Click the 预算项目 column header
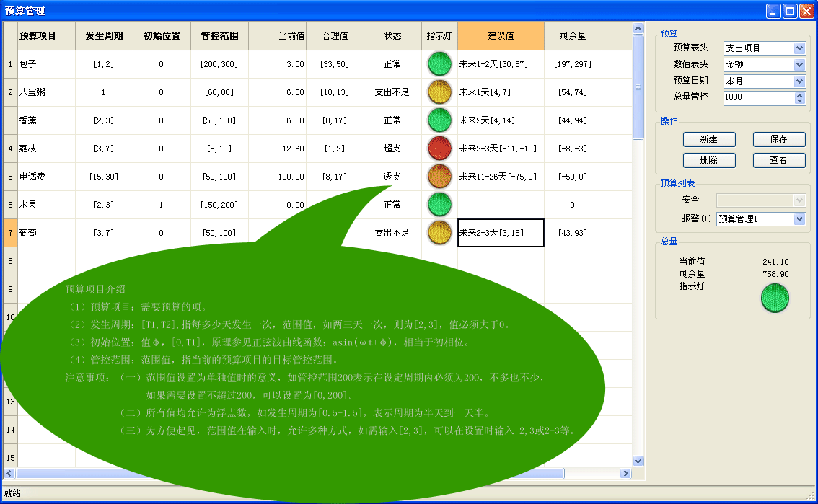This screenshot has height=504, width=818. point(46,36)
